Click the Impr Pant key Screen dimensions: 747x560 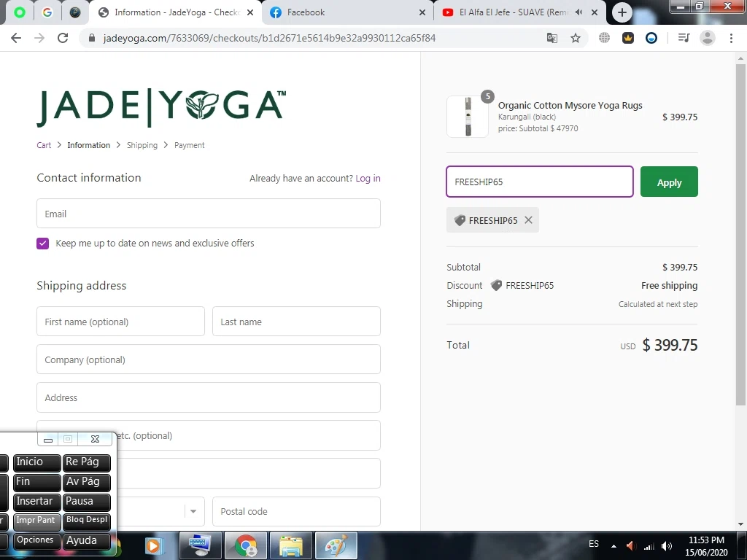(37, 521)
